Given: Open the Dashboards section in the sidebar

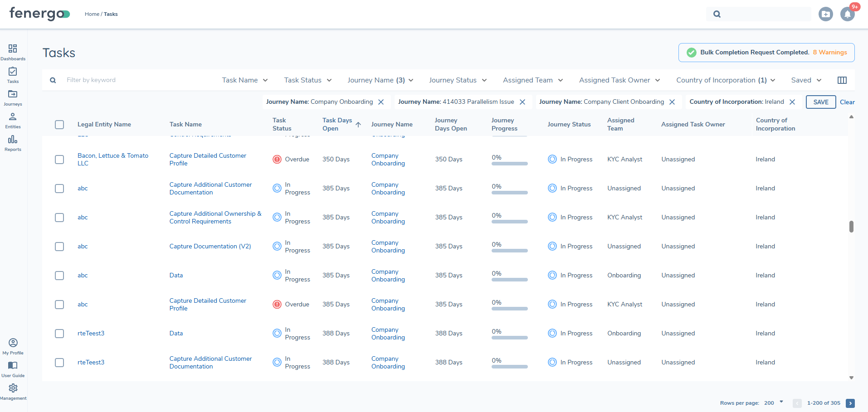Looking at the screenshot, I should pyautogui.click(x=13, y=51).
